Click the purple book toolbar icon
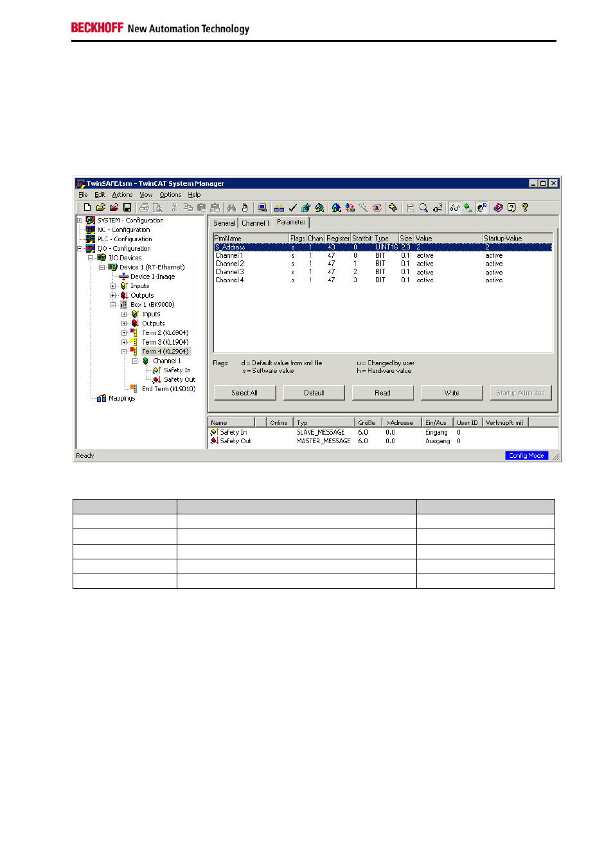The image size is (613, 868). tap(498, 208)
